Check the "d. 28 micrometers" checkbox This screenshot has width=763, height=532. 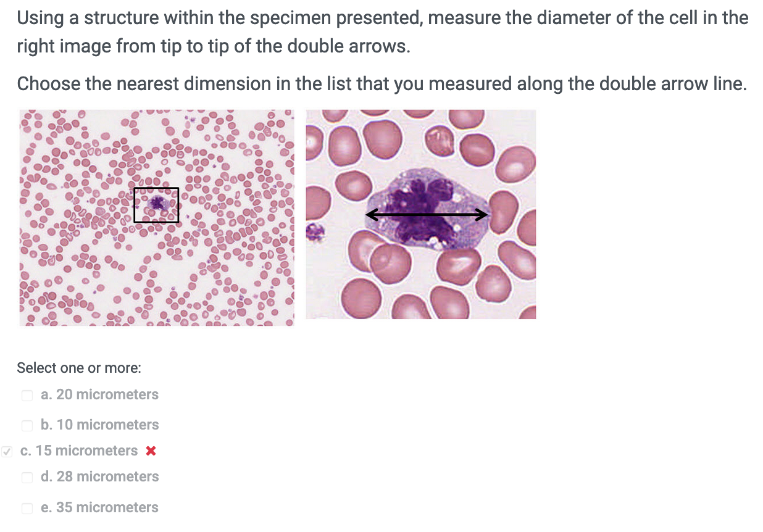[x=27, y=477]
